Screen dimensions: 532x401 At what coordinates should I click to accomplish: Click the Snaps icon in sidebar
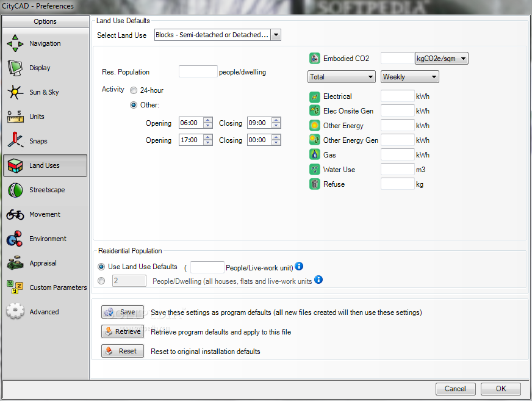(x=15, y=140)
